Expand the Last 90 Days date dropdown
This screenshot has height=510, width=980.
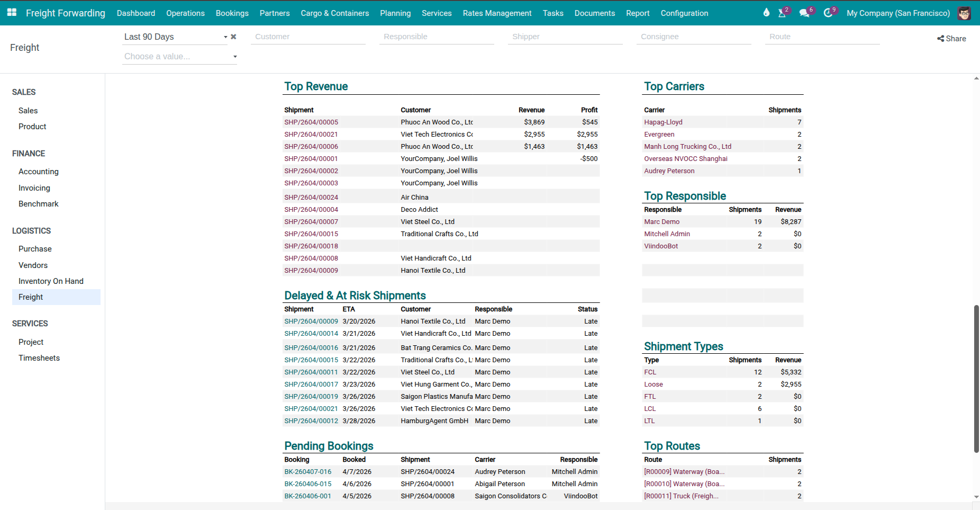pyautogui.click(x=225, y=37)
